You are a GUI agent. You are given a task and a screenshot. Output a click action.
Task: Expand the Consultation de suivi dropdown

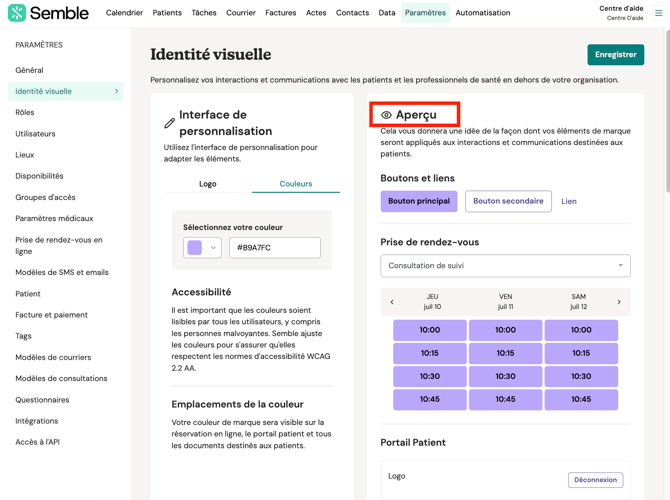point(505,266)
